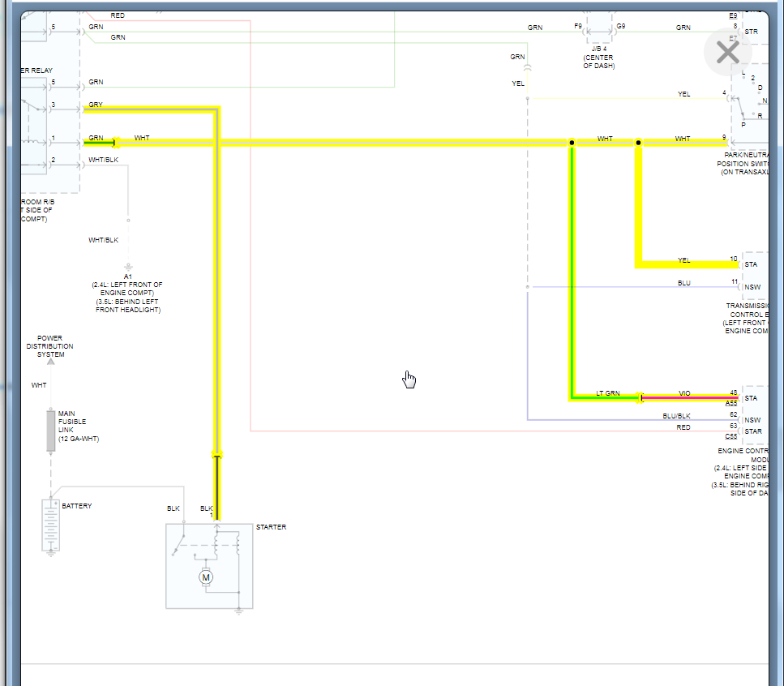Select the ER RELAY label
Viewport: 784px width, 686px height.
coord(36,71)
